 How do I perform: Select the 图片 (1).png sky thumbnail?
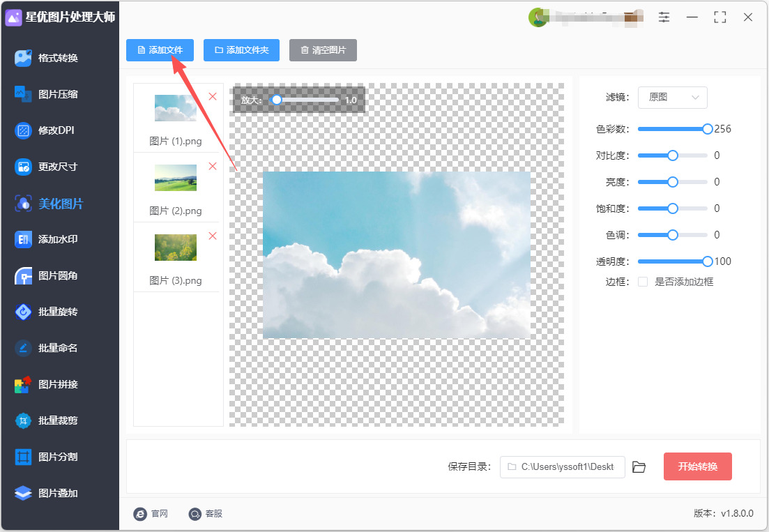[x=176, y=108]
